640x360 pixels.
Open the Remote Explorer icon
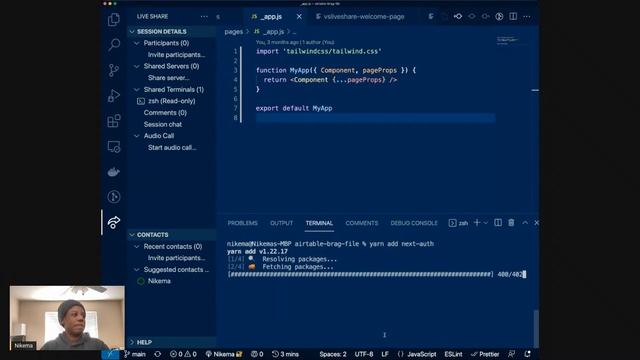click(x=114, y=146)
